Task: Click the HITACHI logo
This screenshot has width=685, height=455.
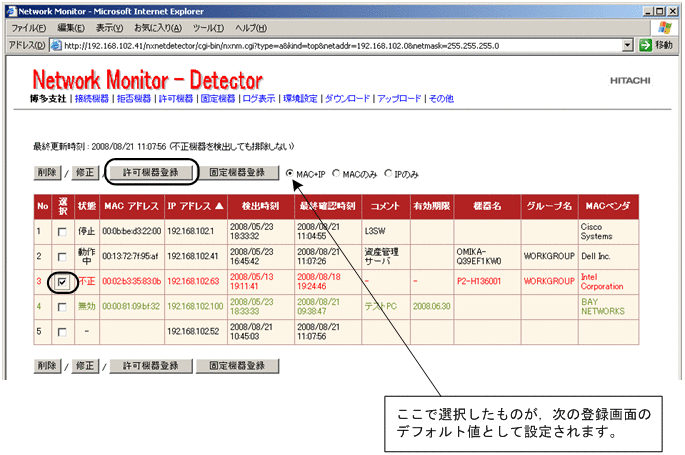Action: tap(630, 81)
